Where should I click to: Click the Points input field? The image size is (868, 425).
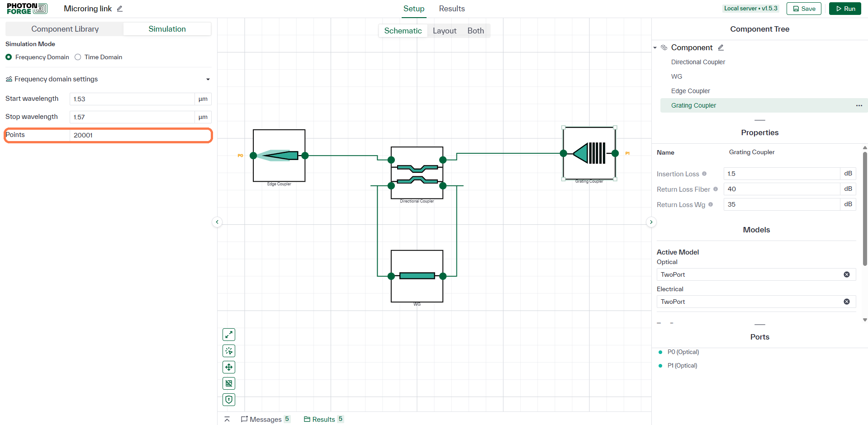click(140, 135)
